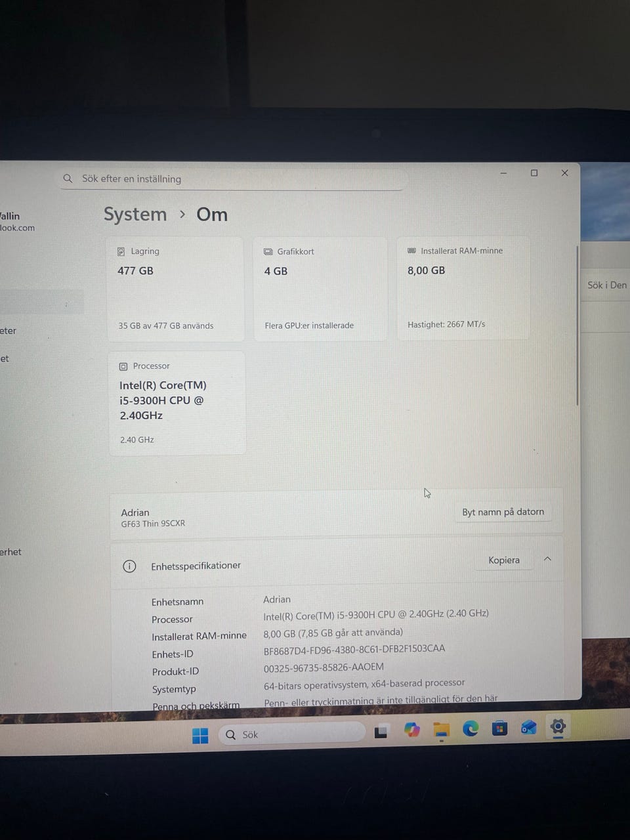Viewport: 630px width, 840px height.
Task: Click the '35 GB av 477 GB används' text
Action: (166, 325)
